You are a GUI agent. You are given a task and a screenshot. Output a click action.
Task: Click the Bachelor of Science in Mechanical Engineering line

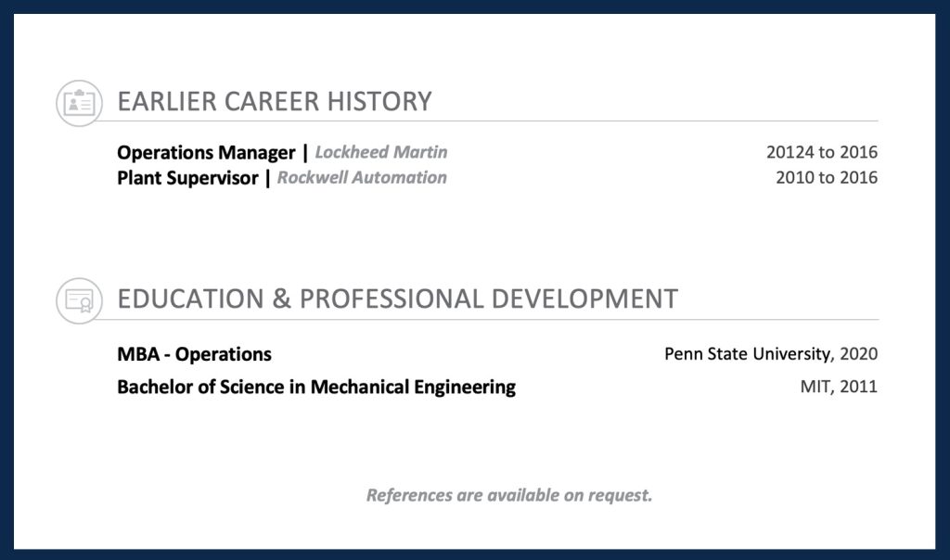(315, 388)
